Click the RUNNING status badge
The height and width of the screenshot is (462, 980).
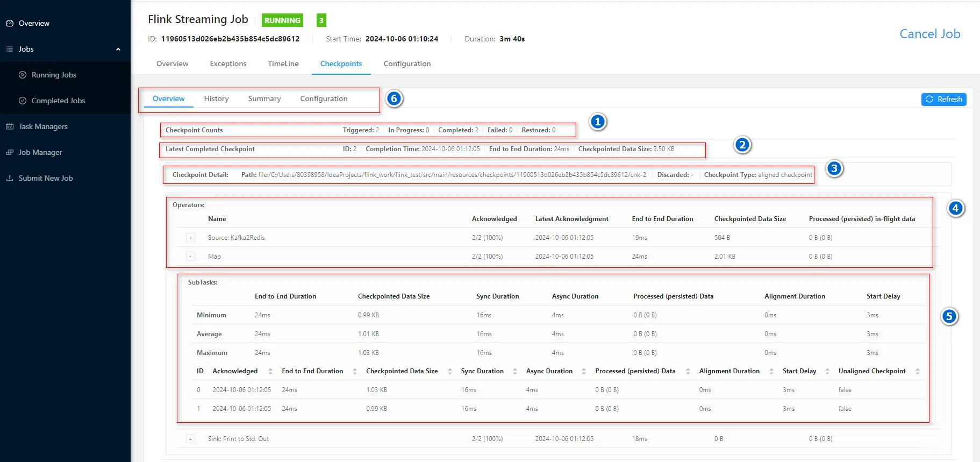click(282, 20)
